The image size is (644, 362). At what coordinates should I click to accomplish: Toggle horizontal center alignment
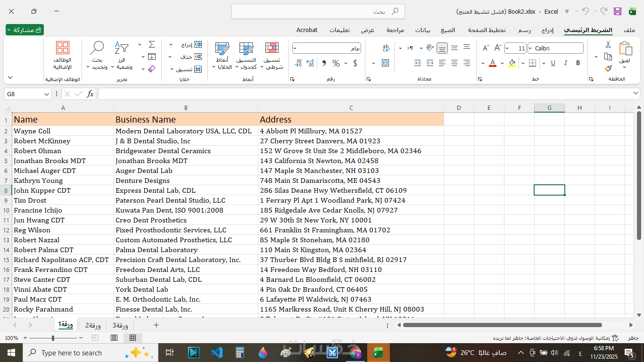(454, 63)
